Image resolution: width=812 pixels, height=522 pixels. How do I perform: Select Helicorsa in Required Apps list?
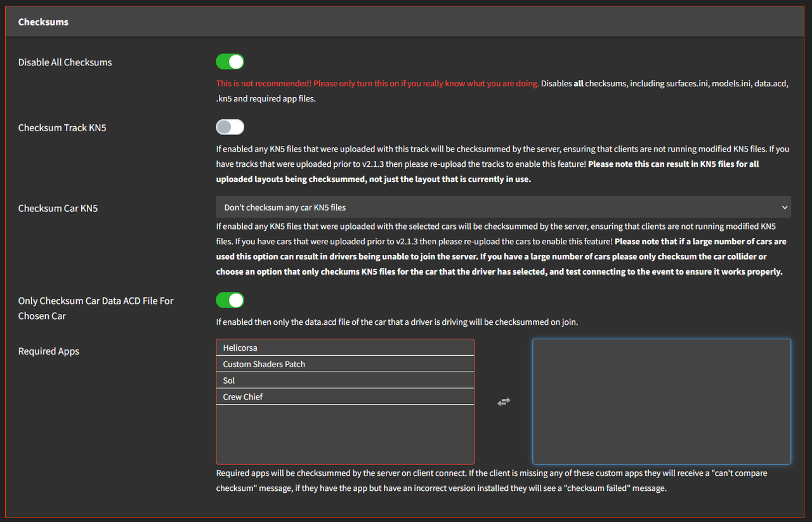(x=345, y=348)
